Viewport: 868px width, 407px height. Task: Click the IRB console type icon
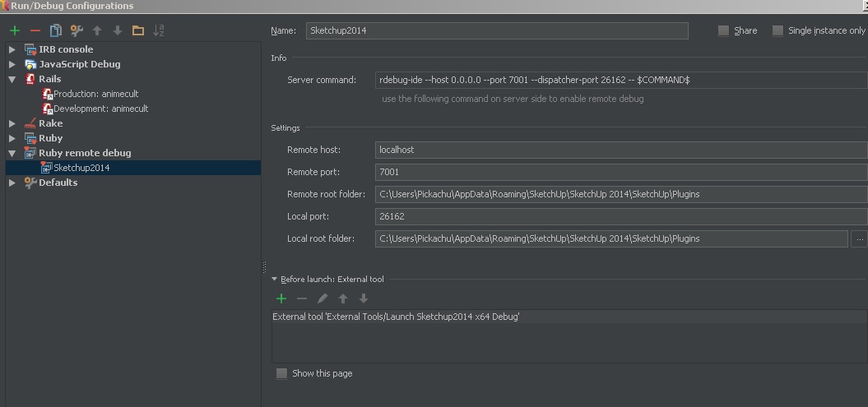tap(30, 50)
